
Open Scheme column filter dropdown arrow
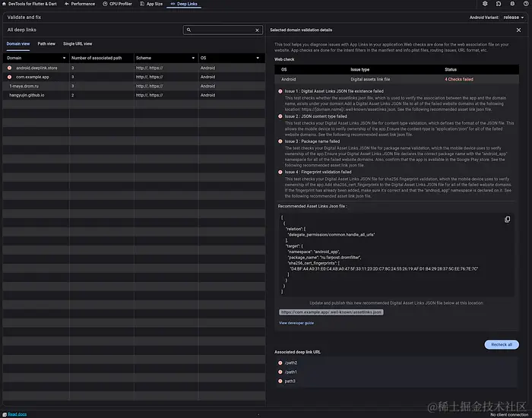click(193, 58)
